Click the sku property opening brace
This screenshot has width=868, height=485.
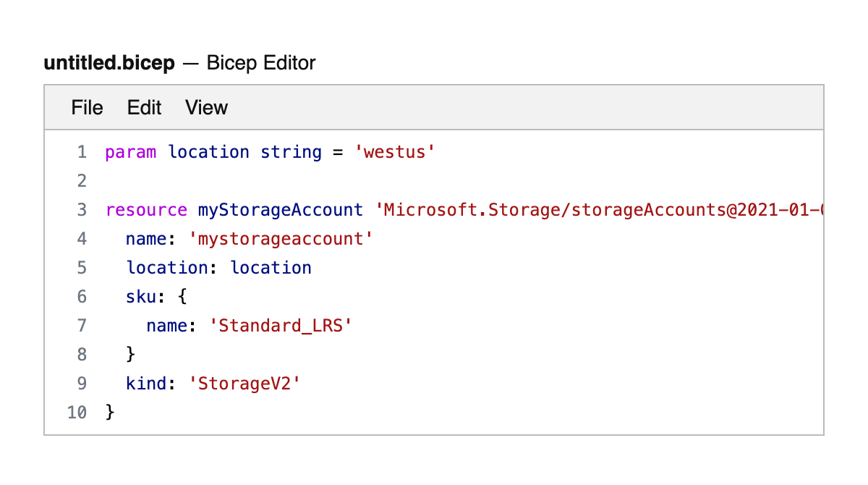[182, 297]
